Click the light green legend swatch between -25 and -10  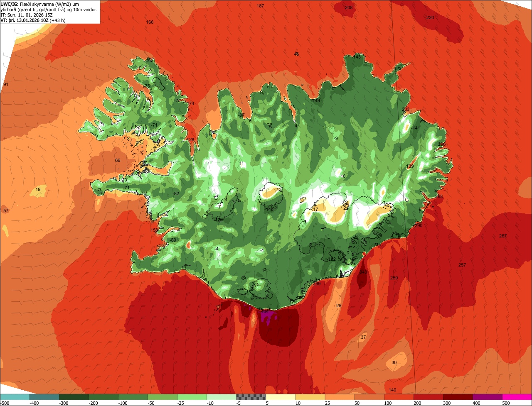coord(192,397)
